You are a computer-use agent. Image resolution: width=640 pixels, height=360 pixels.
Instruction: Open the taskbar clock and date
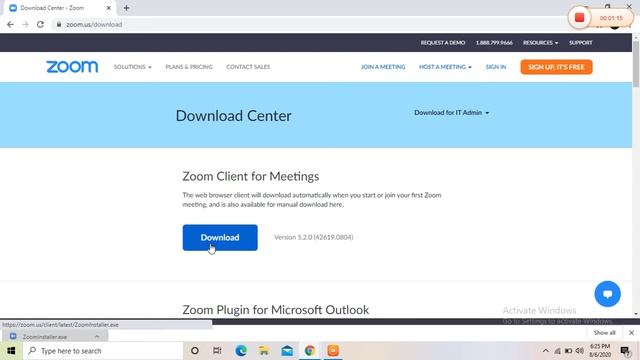coord(600,351)
